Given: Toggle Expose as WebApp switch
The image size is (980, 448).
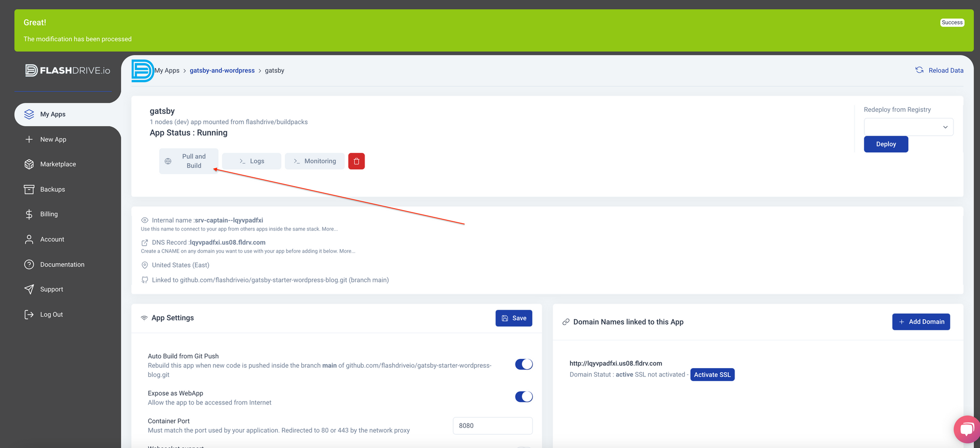Looking at the screenshot, I should point(524,397).
